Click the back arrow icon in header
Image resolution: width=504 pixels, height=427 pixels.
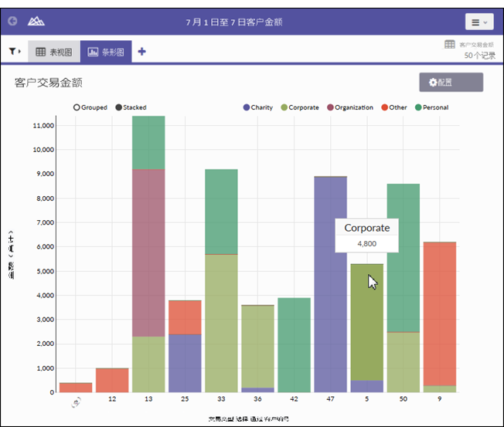[12, 22]
